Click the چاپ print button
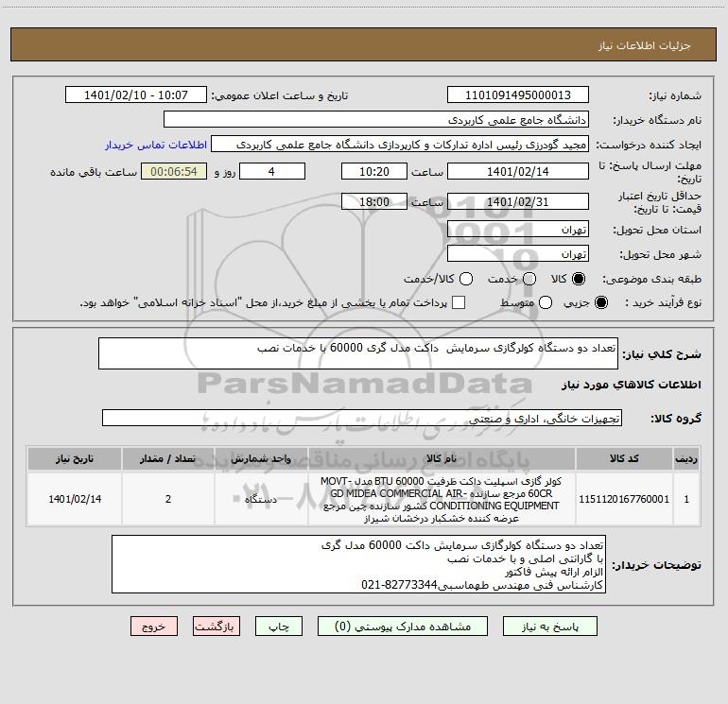The height and width of the screenshot is (704, 728). (279, 627)
